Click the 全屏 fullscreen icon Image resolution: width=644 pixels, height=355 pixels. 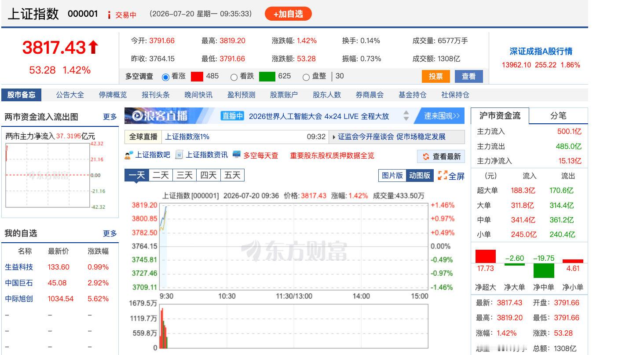pyautogui.click(x=442, y=176)
